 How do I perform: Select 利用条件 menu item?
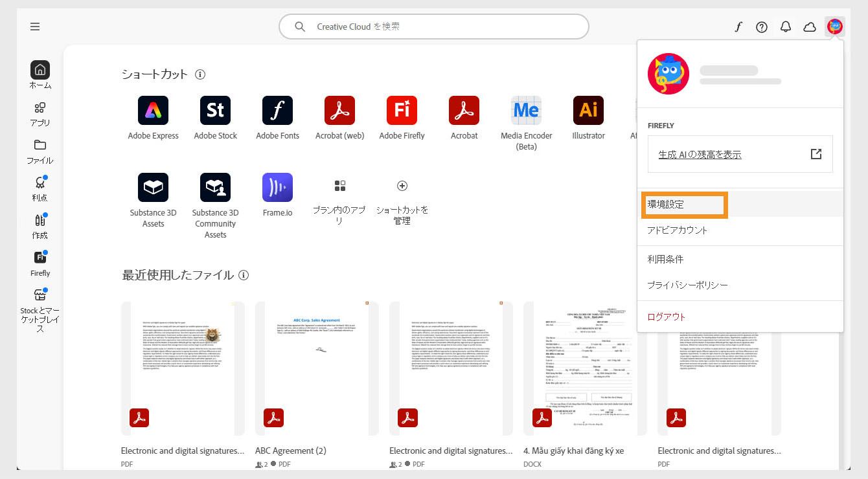740,259
